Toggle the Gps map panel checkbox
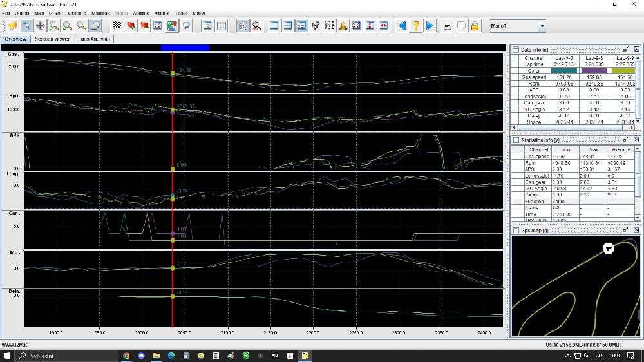The height and width of the screenshot is (362, 644). tap(516, 230)
